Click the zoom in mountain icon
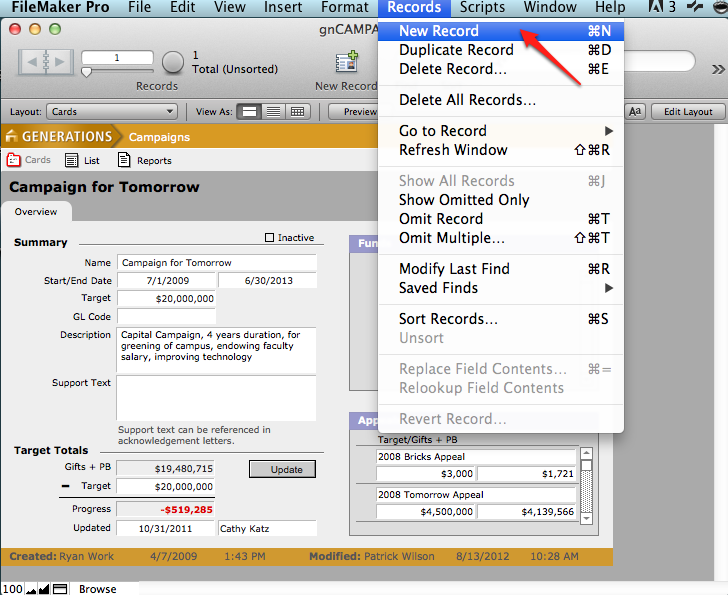Image resolution: width=728 pixels, height=595 pixels. click(x=45, y=589)
